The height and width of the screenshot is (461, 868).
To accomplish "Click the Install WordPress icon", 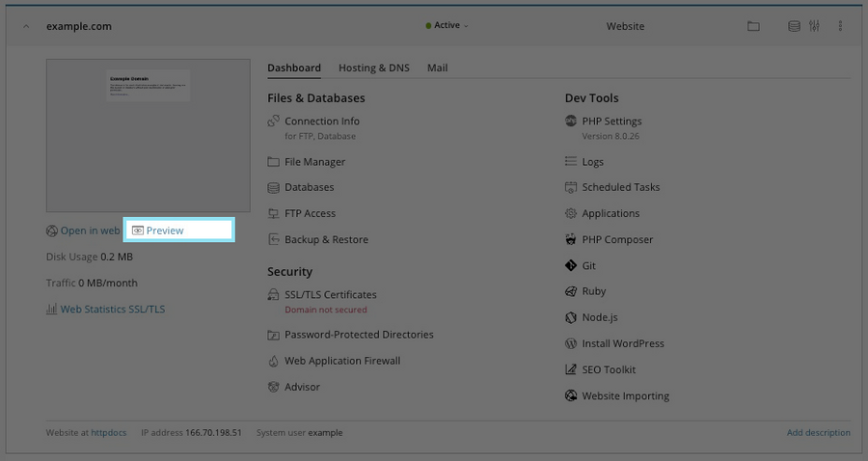I will coord(572,343).
